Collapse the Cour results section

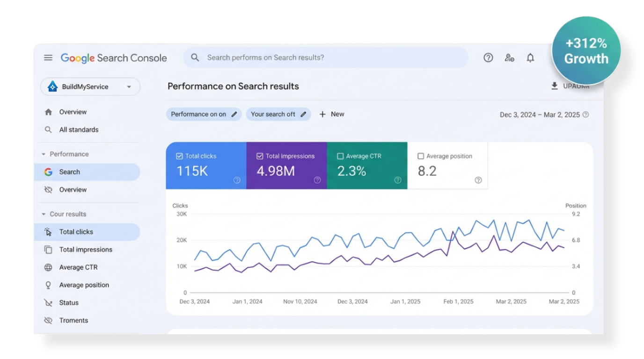44,214
